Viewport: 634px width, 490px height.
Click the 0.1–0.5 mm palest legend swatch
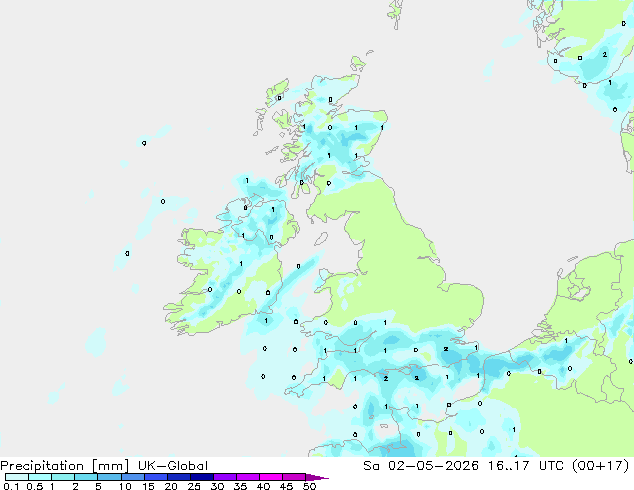click(x=17, y=477)
